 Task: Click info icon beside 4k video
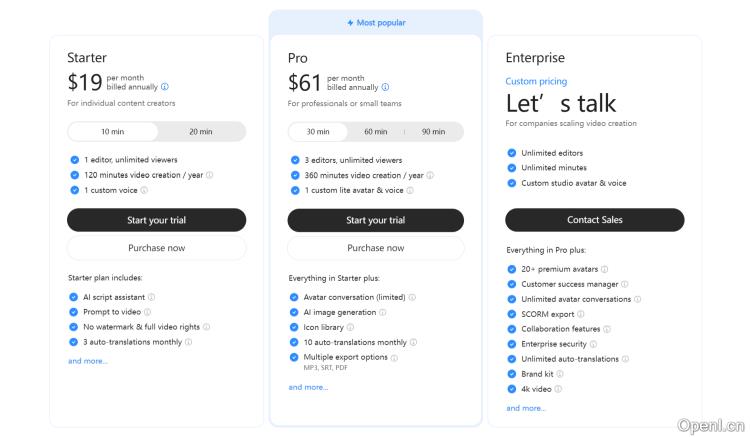pyautogui.click(x=559, y=389)
